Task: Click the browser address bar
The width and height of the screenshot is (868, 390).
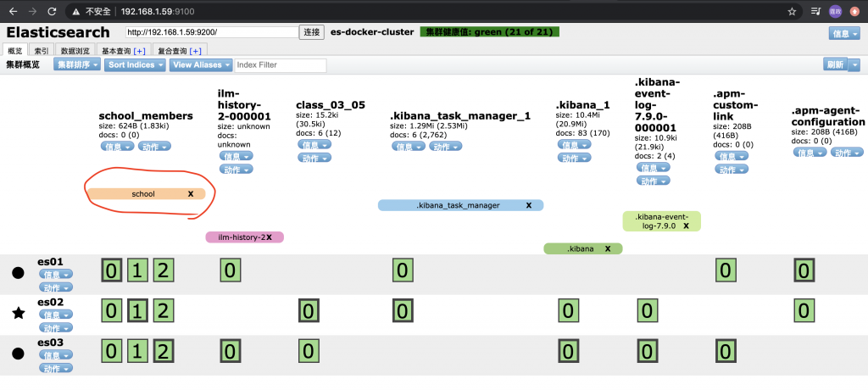Action: click(431, 11)
